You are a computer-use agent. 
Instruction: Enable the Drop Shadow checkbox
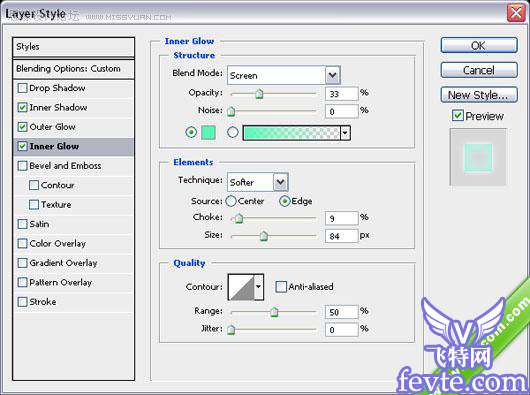pyautogui.click(x=22, y=88)
